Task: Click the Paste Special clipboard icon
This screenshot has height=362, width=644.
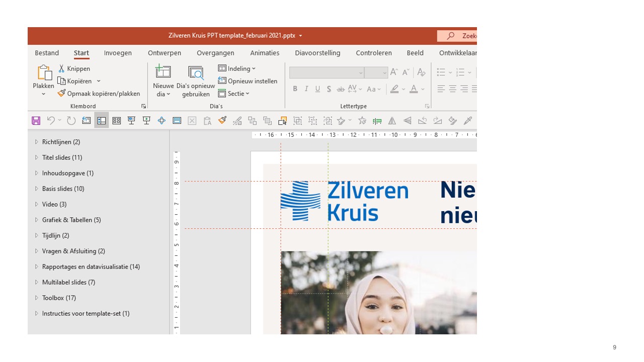Action: tap(207, 121)
